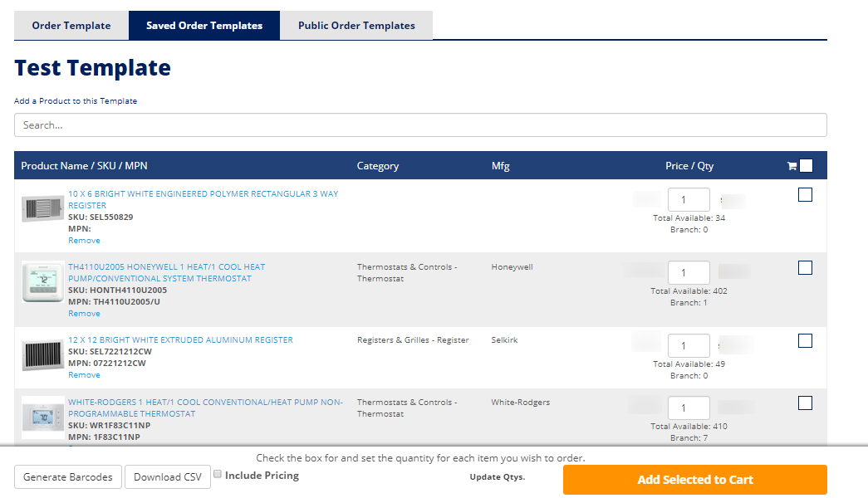Click quantity field for White-Rodgers thermostat
The image size is (868, 498).
pos(689,408)
